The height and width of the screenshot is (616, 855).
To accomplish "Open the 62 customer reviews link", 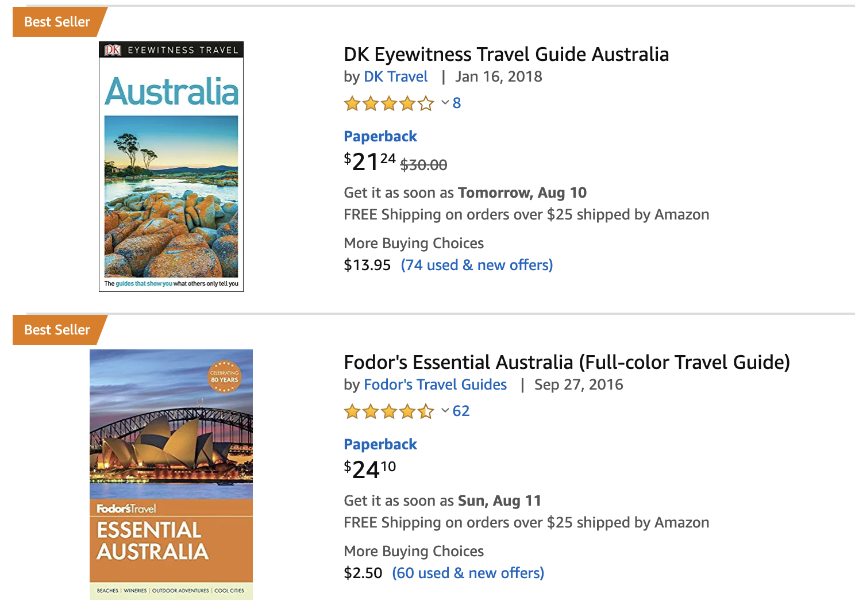I will (461, 411).
